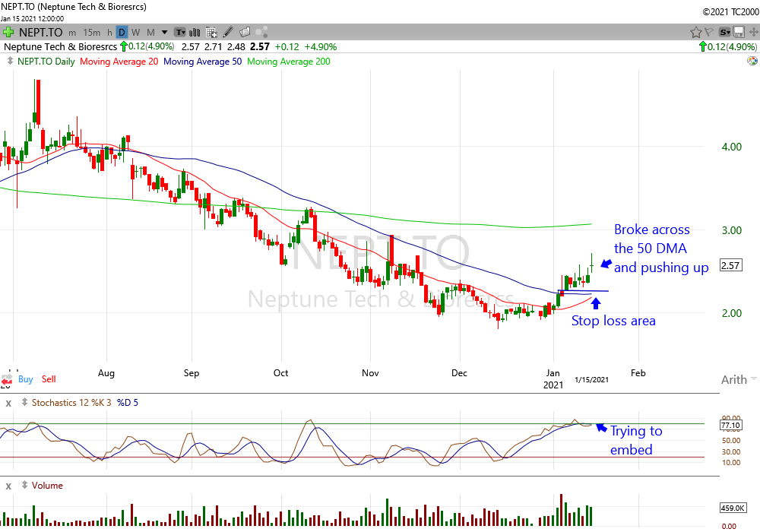
Task: Edit the Stochastics 12 %K 3 label
Action: point(71,403)
